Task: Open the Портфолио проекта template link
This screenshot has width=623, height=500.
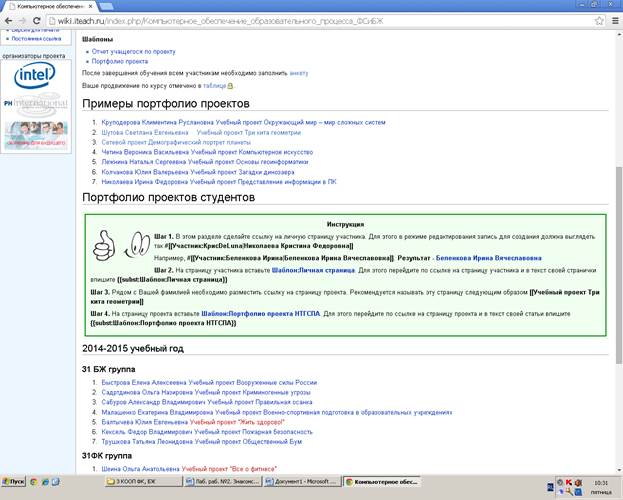Action: (x=120, y=61)
